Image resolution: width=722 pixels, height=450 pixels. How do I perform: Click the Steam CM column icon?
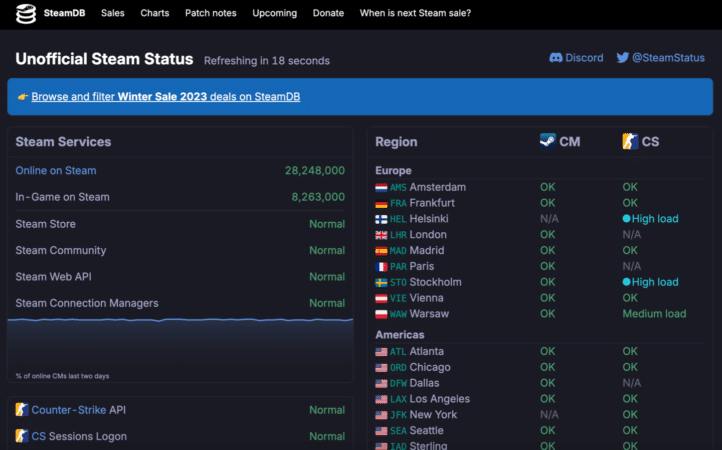click(x=548, y=141)
